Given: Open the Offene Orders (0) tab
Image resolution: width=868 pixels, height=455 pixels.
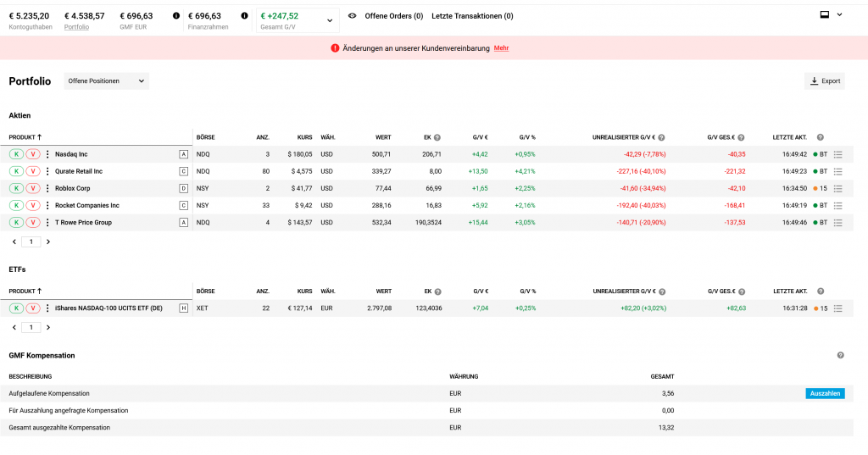Looking at the screenshot, I should (393, 16).
